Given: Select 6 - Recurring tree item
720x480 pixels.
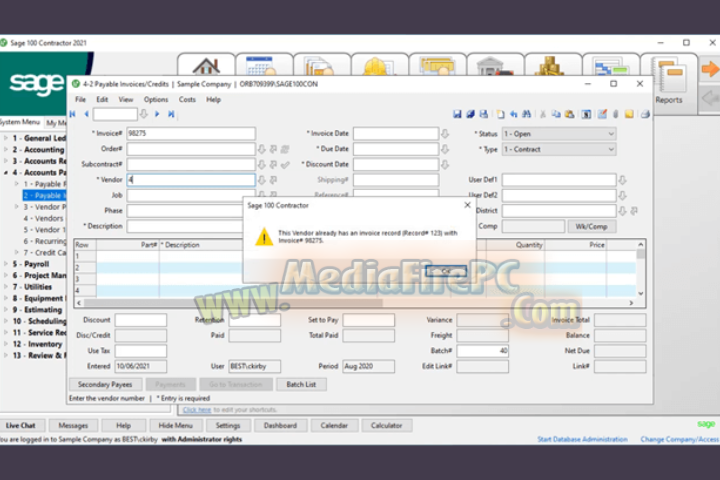Looking at the screenshot, I should (45, 241).
